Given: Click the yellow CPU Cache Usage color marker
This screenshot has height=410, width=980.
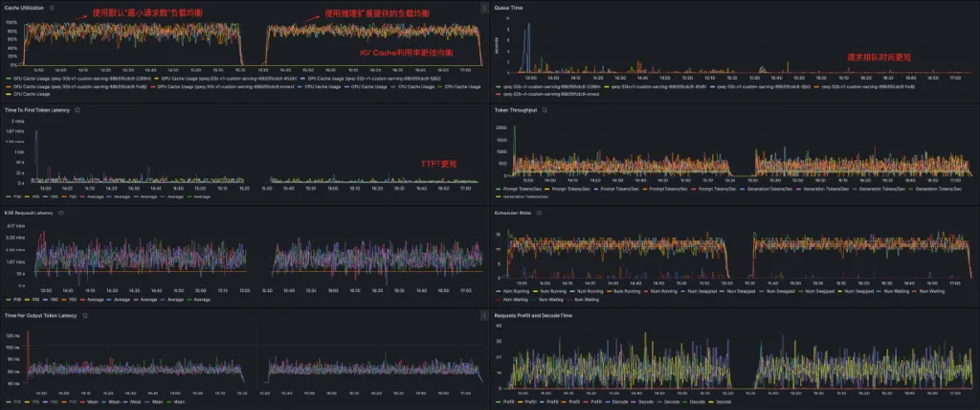Looking at the screenshot, I should 8,94.
